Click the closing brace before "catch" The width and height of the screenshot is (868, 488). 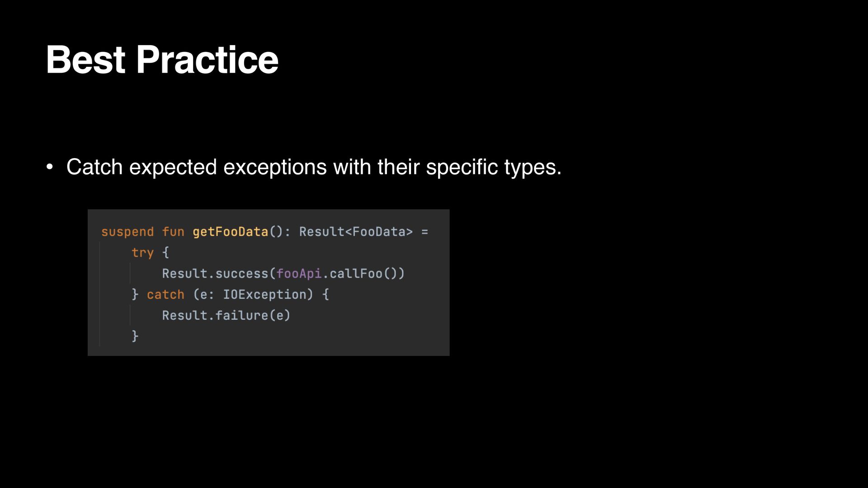pos(135,295)
